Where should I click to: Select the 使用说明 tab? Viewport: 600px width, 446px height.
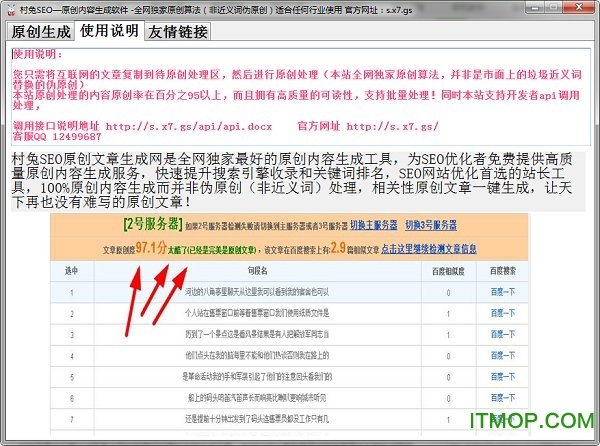(x=109, y=31)
